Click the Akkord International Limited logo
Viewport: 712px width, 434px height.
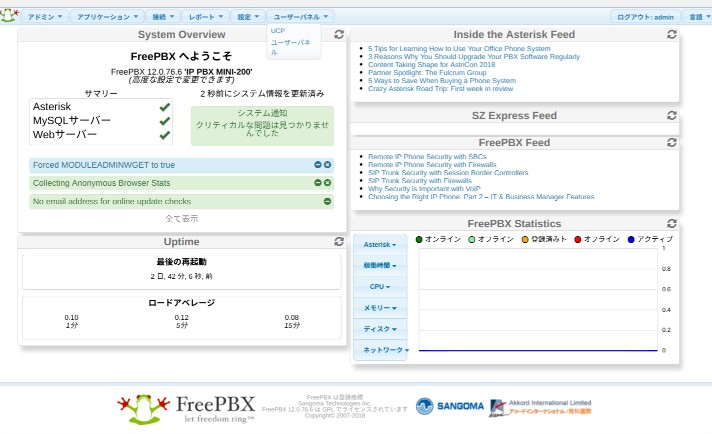pyautogui.click(x=540, y=407)
